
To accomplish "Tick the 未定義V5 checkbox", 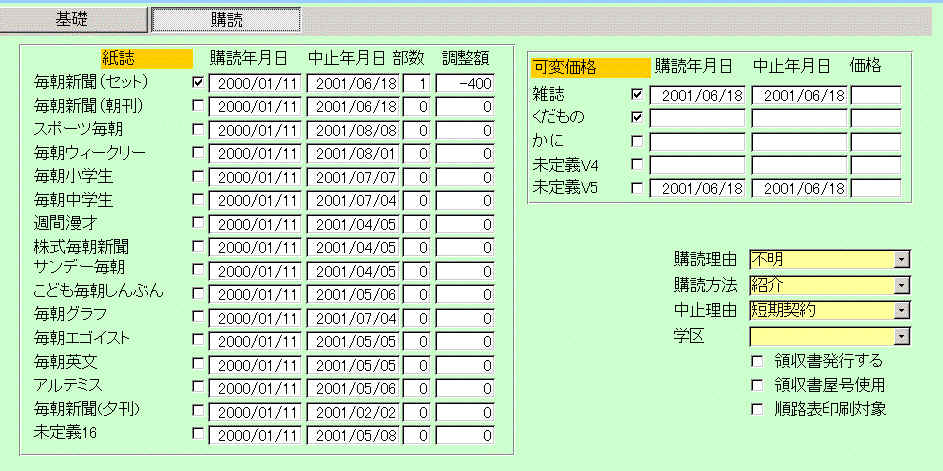I will (x=637, y=188).
